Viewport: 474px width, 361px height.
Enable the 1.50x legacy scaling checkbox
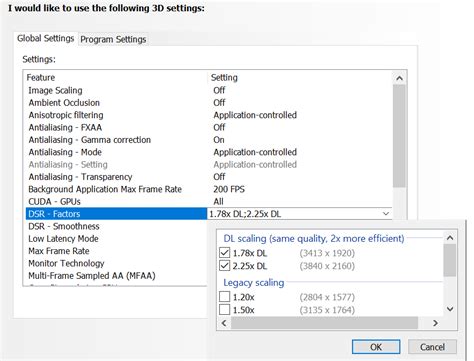tap(224, 310)
